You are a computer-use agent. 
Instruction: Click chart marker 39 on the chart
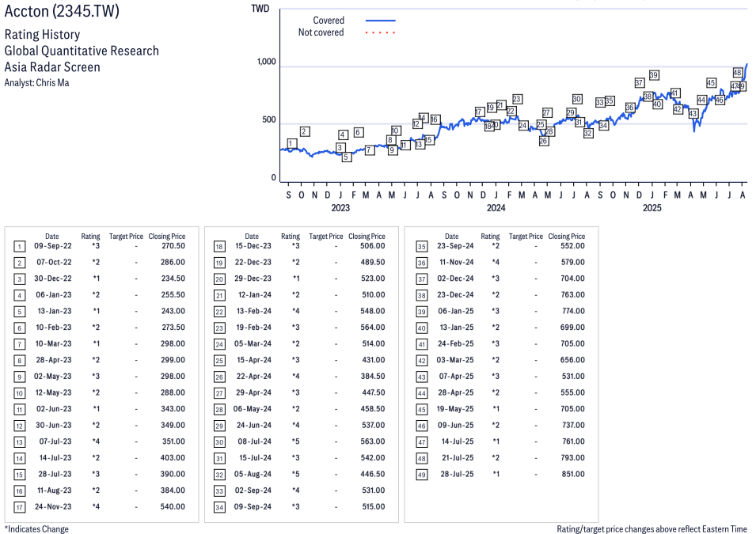654,74
